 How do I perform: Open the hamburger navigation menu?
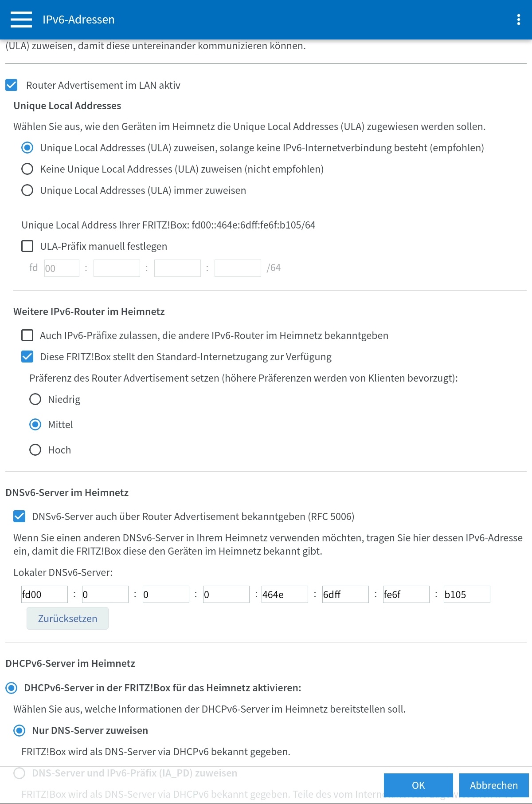(21, 20)
